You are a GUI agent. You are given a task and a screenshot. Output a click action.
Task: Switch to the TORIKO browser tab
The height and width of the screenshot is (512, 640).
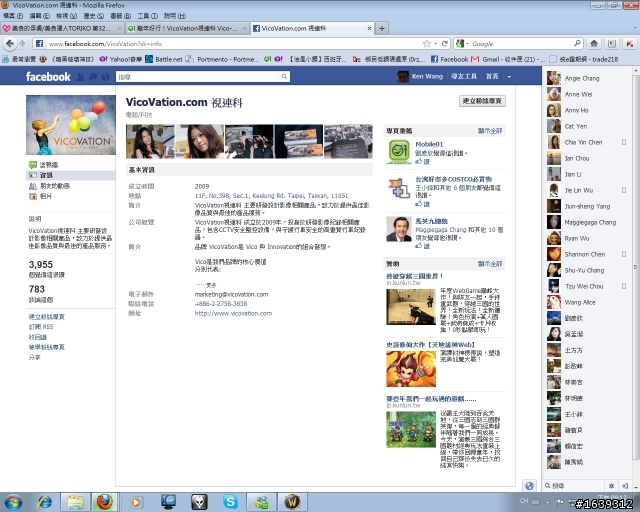(62, 28)
